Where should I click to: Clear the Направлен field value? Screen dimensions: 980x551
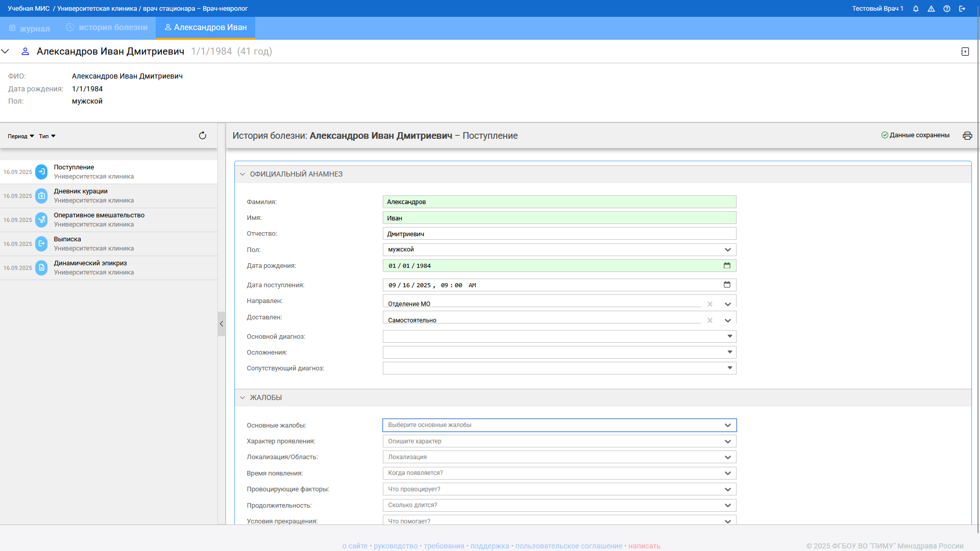pyautogui.click(x=709, y=304)
